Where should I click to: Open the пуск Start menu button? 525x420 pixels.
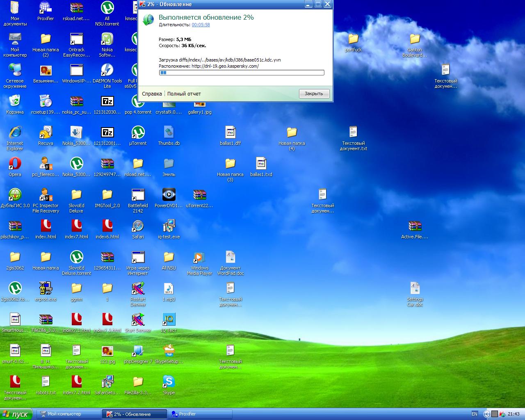(x=16, y=414)
